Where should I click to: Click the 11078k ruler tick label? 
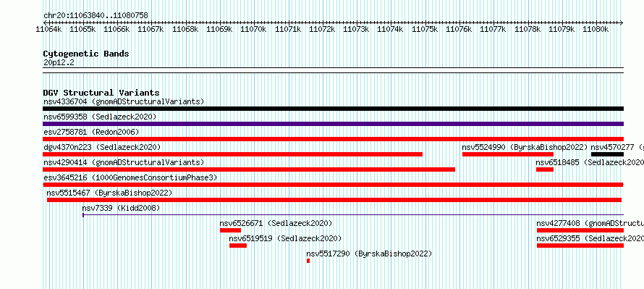528,29
